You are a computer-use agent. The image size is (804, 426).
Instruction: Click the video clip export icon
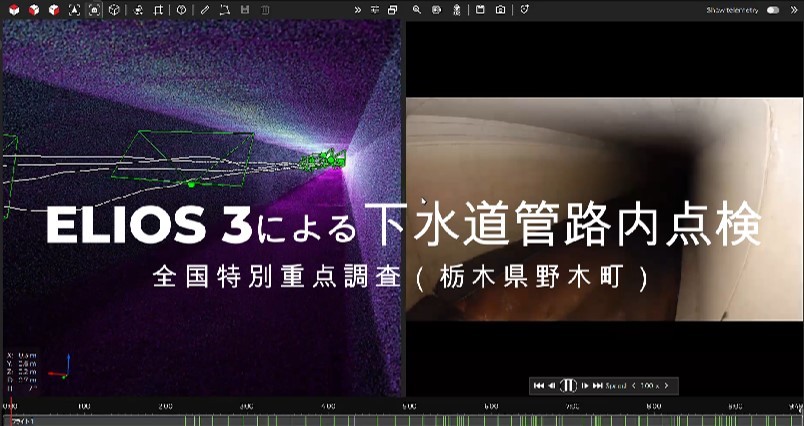pyautogui.click(x=480, y=10)
